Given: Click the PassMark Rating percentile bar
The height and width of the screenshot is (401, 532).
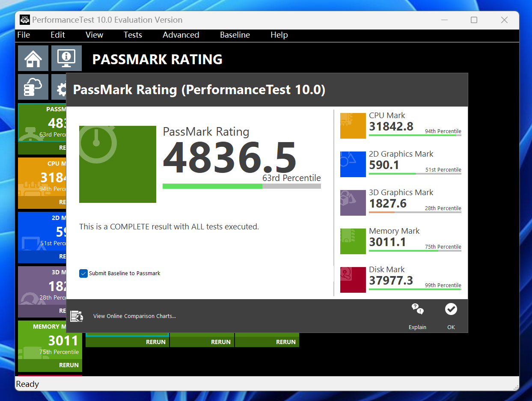Looking at the screenshot, I should (241, 186).
